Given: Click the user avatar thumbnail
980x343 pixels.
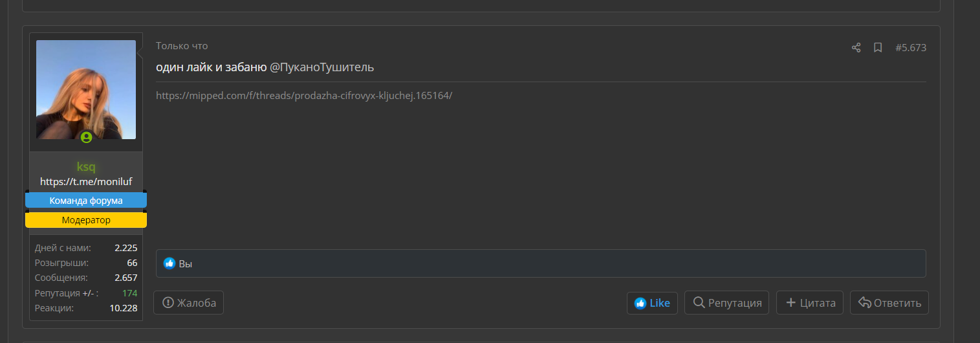Looking at the screenshot, I should point(86,89).
